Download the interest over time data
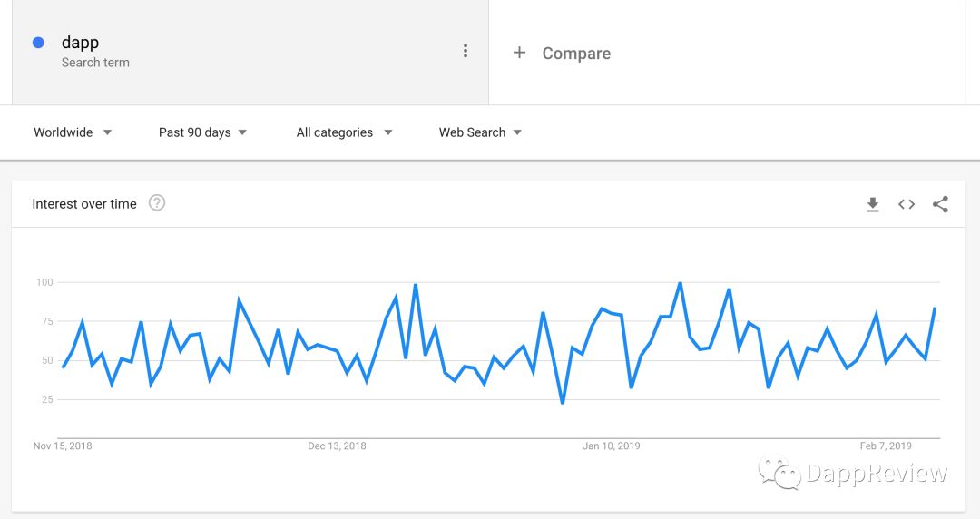 tap(873, 204)
